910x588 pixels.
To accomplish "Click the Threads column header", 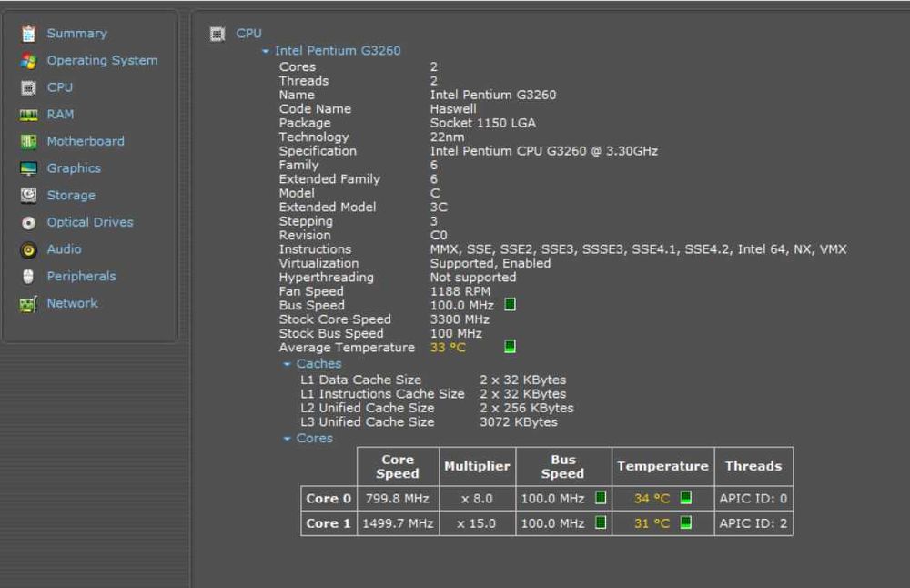I will click(753, 466).
